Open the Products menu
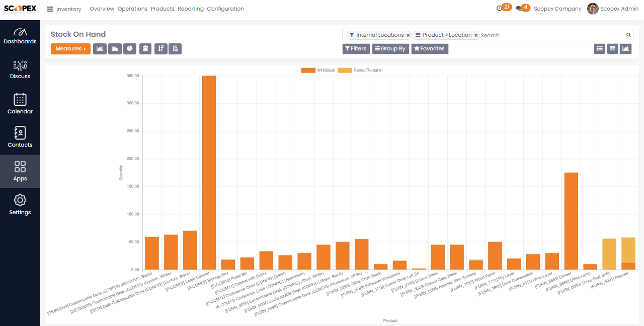Image resolution: width=644 pixels, height=326 pixels. [x=163, y=9]
